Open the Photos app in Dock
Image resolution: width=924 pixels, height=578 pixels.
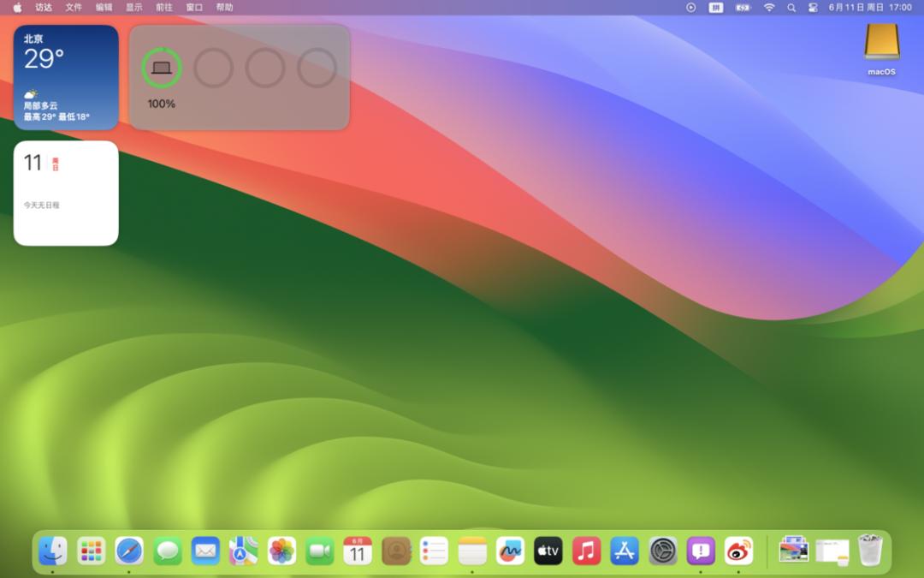pos(281,551)
